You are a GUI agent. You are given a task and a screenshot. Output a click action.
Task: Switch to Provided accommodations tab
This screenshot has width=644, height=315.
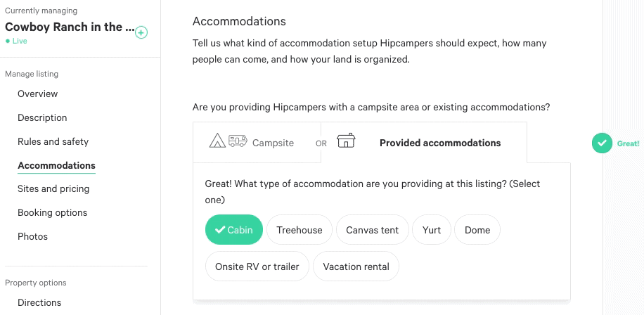point(424,143)
